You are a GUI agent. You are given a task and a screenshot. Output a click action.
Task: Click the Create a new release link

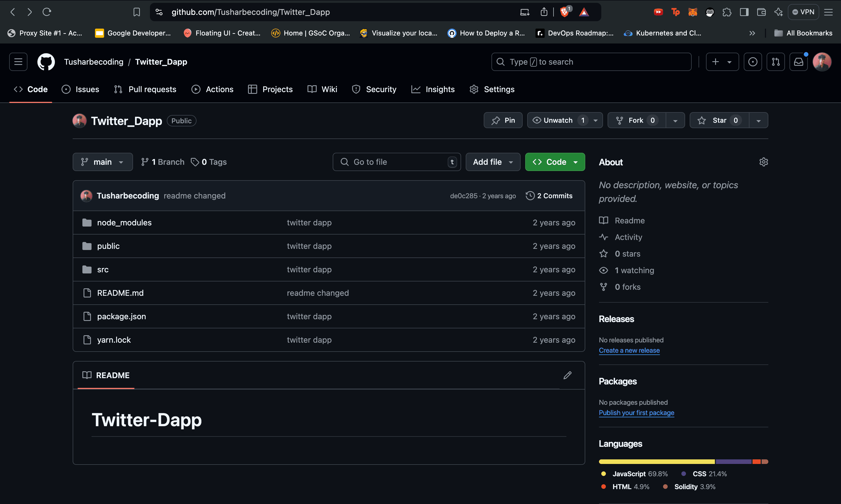coord(629,350)
